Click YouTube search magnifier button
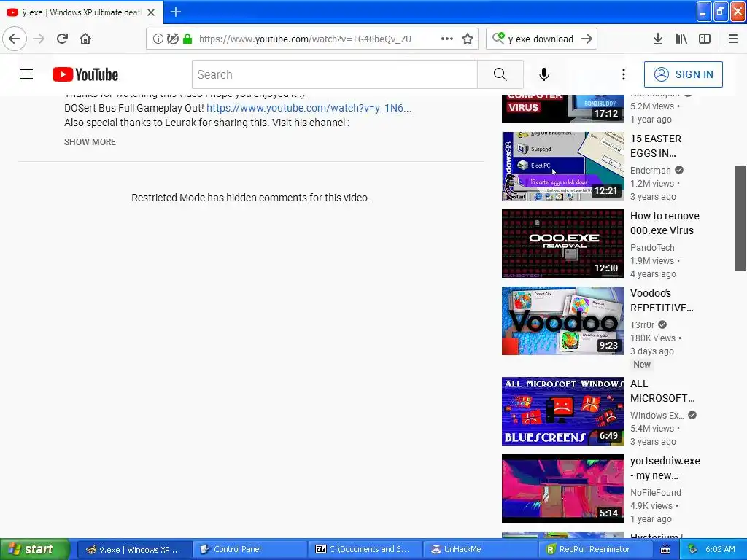Viewport: 747px width, 560px height. click(500, 74)
